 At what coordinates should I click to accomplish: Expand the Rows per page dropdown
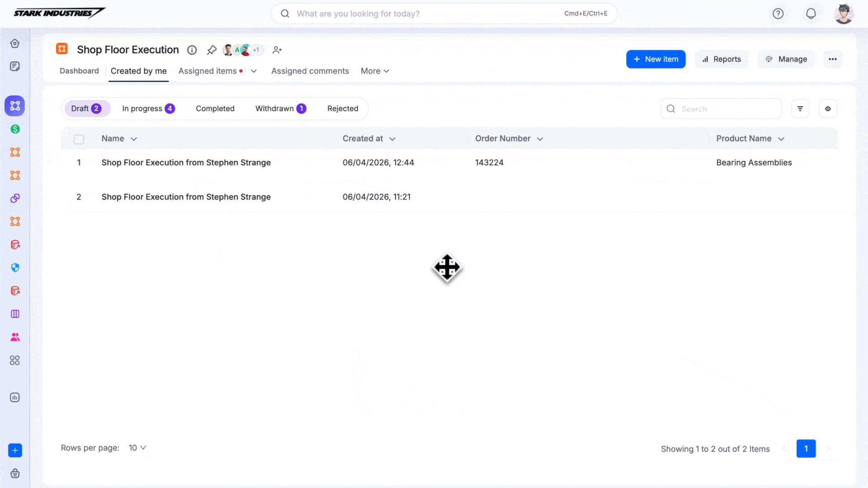(137, 448)
